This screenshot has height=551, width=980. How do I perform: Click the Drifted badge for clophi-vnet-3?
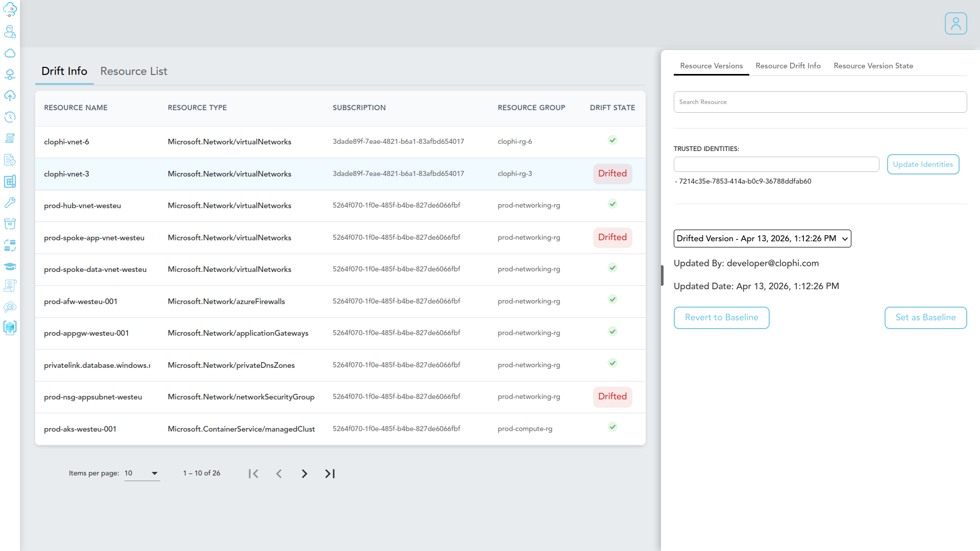(612, 173)
